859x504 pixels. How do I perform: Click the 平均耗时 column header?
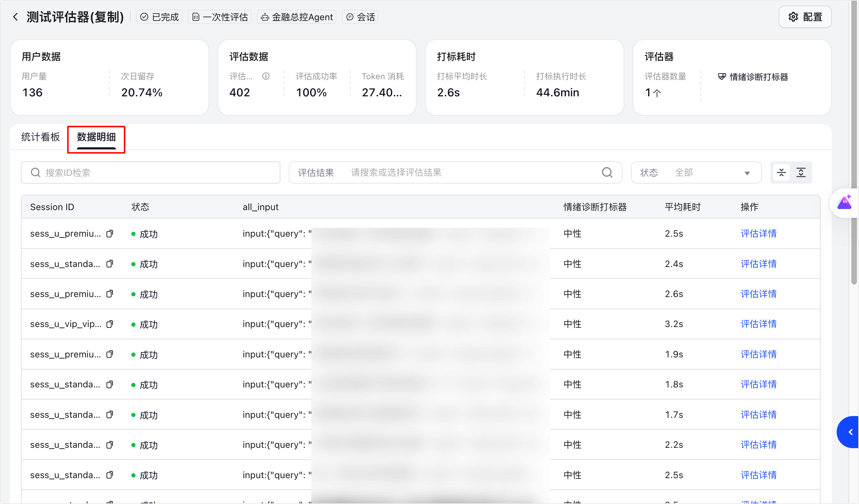(x=683, y=207)
